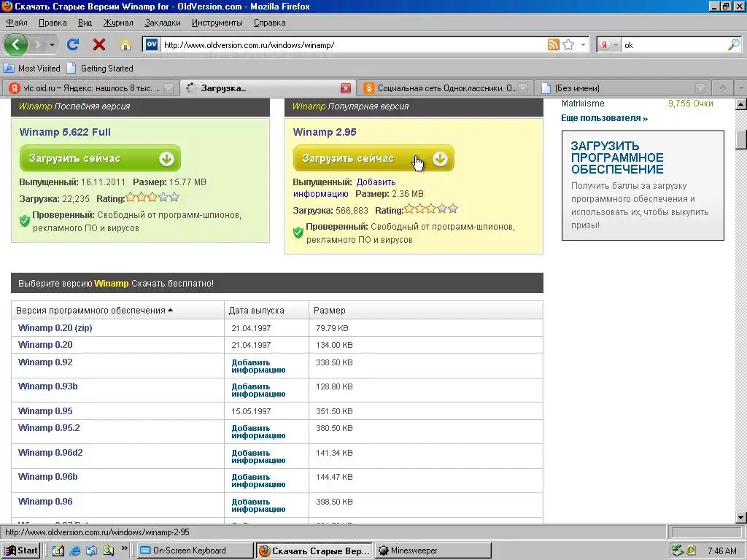Open the Журнал menu

118,23
